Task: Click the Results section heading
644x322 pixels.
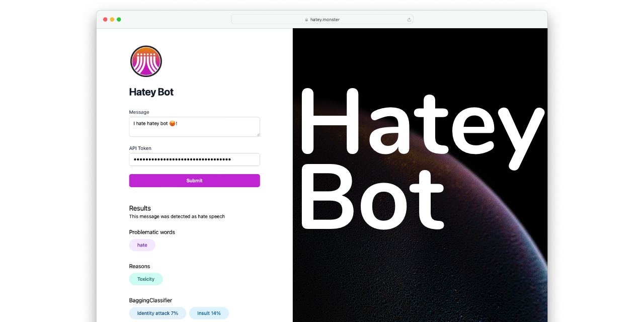Action: 139,208
